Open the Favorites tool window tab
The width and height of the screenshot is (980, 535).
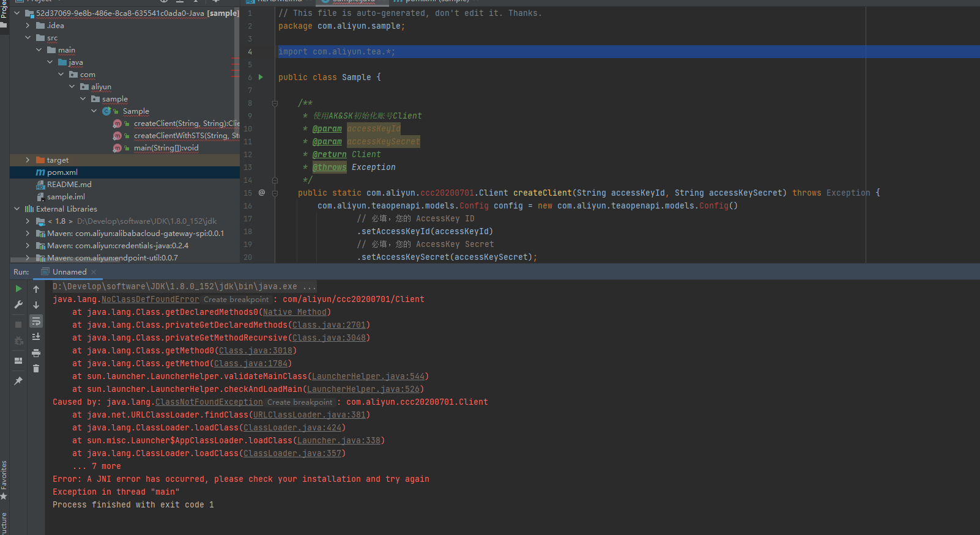click(4, 475)
